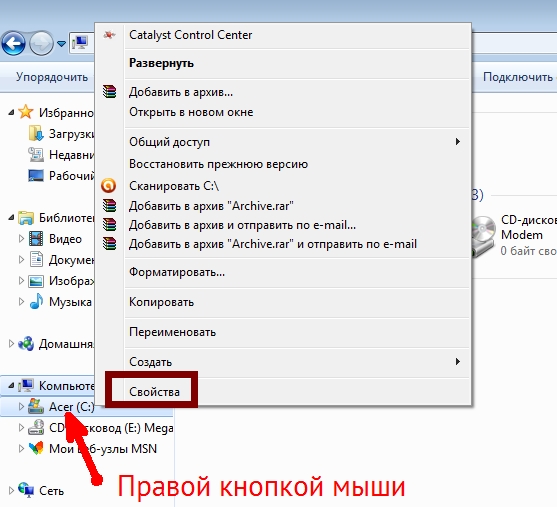Expand the Acer (C:) drive node
This screenshot has height=507, width=557.
21,406
